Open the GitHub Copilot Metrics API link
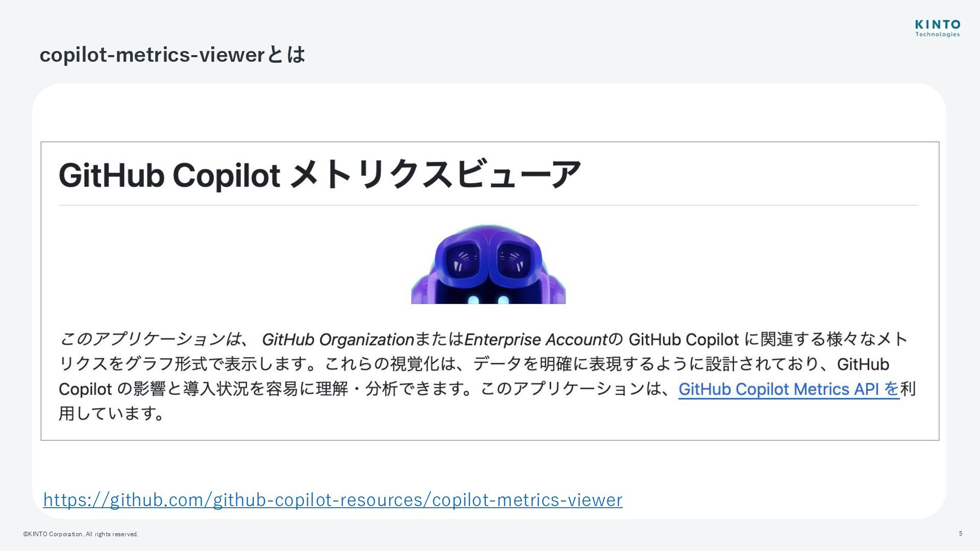The height and width of the screenshot is (551, 980). 789,389
